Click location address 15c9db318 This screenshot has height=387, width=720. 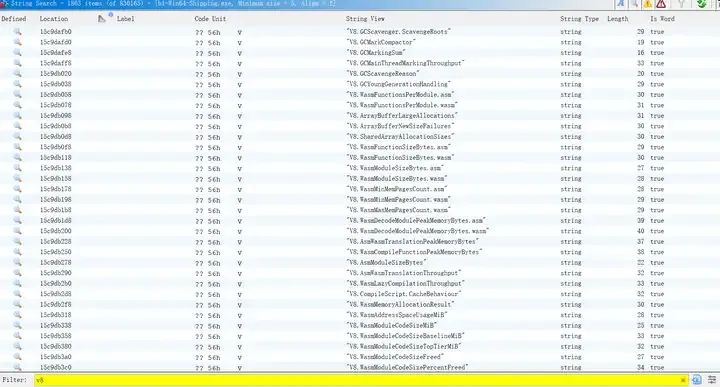56,315
